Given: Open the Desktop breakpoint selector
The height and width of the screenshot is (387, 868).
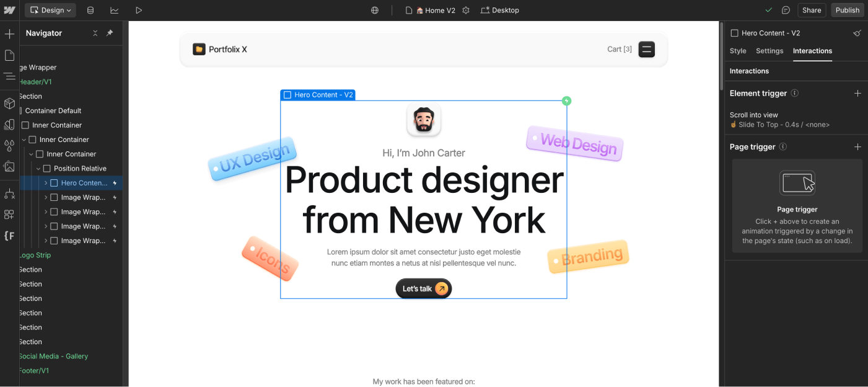Looking at the screenshot, I should tap(500, 10).
